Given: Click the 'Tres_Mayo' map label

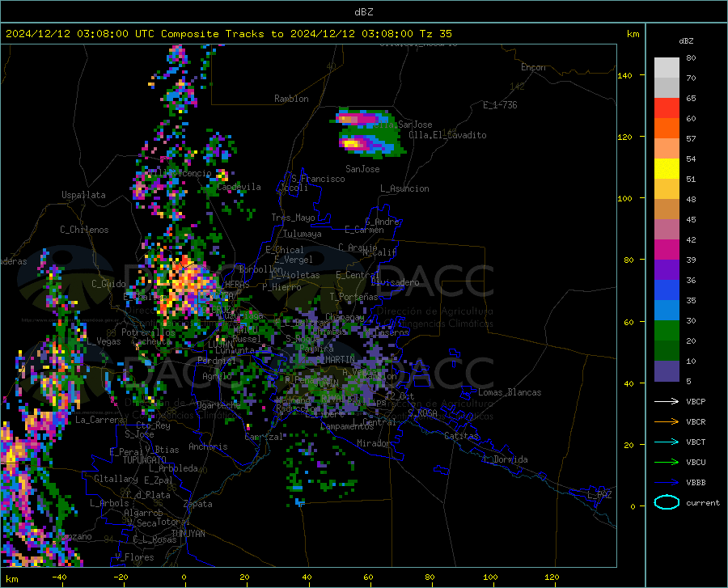Looking at the screenshot, I should click(293, 218).
